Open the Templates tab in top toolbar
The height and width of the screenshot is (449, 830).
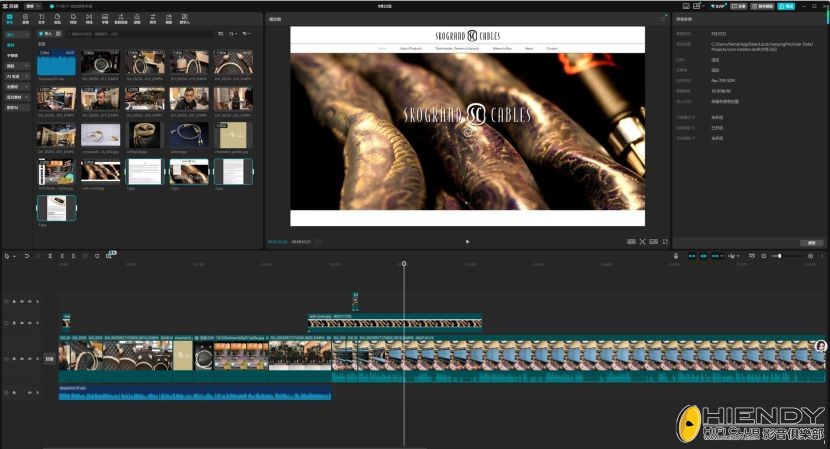click(x=168, y=19)
